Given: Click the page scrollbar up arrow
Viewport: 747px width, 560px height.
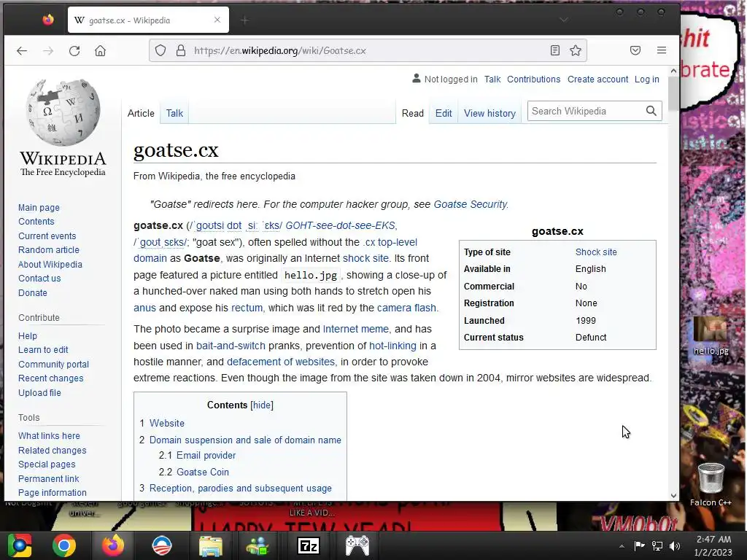Looking at the screenshot, I should pos(673,71).
